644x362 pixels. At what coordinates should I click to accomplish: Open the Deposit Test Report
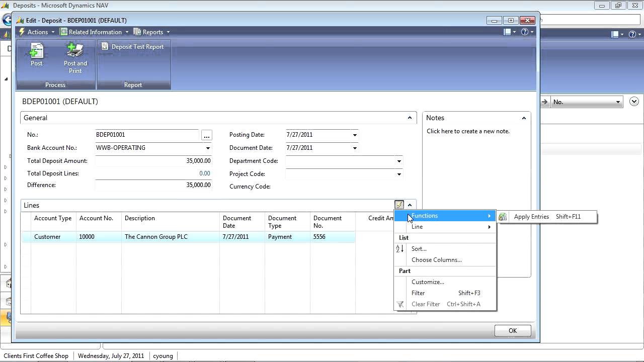click(x=133, y=46)
